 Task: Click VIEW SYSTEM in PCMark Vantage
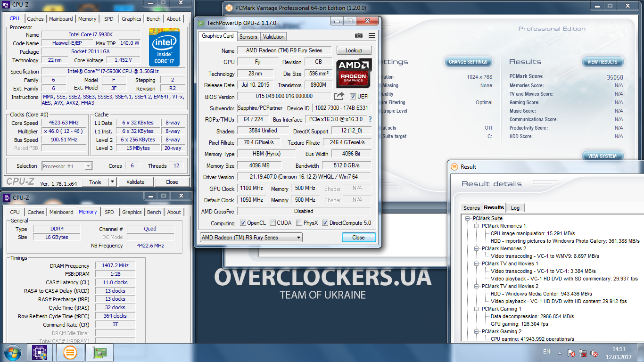coord(602,156)
